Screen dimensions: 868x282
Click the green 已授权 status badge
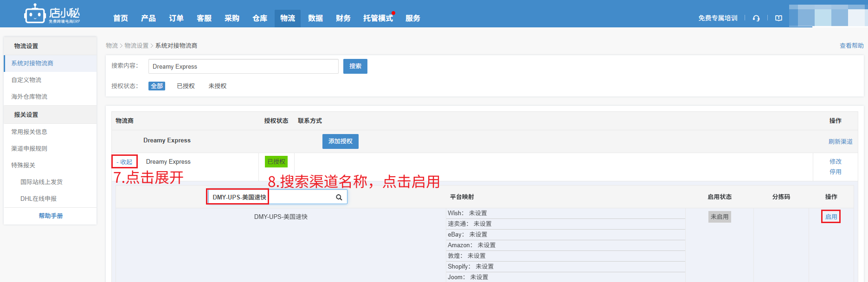[276, 161]
